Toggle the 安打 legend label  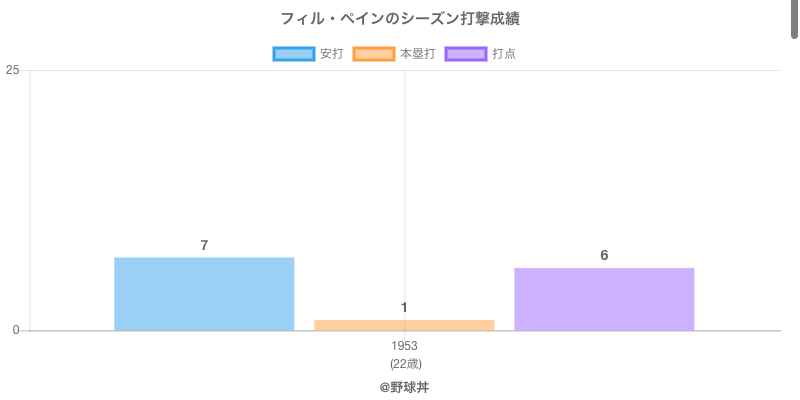pyautogui.click(x=331, y=54)
